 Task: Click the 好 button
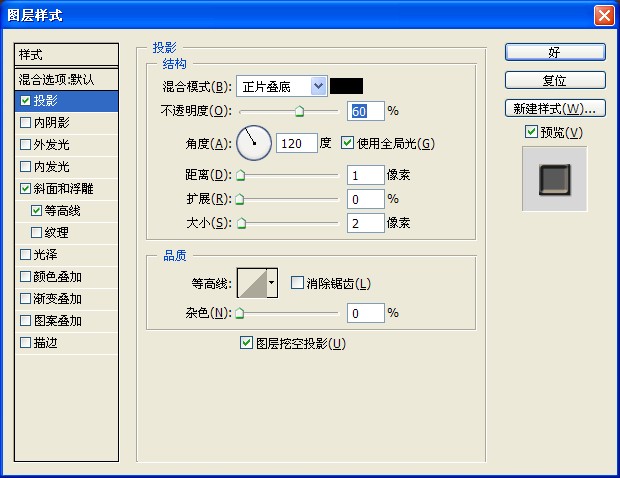[x=555, y=52]
